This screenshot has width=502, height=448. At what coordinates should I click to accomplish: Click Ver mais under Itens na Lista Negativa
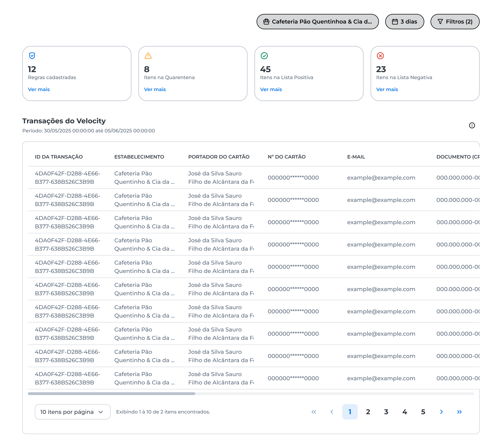click(x=387, y=89)
